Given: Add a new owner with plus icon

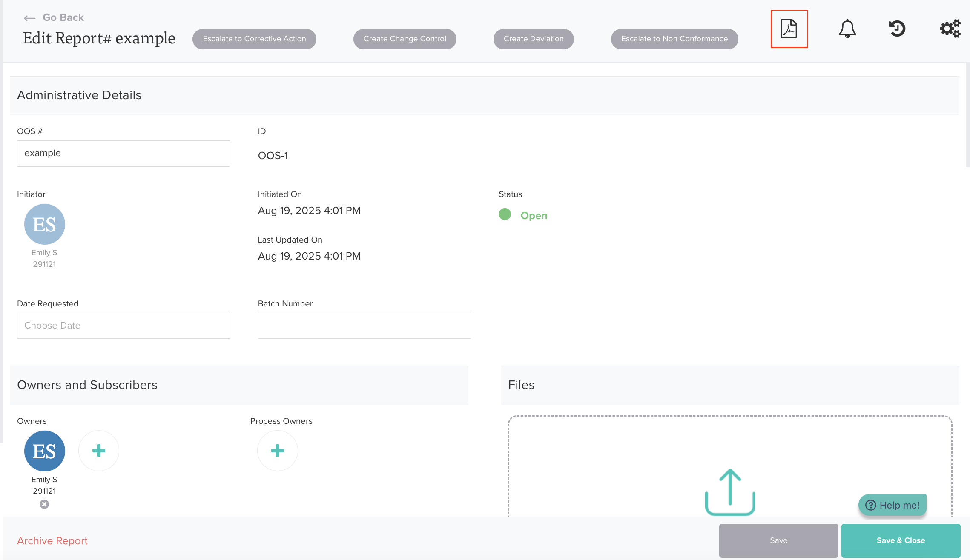Looking at the screenshot, I should 99,451.
